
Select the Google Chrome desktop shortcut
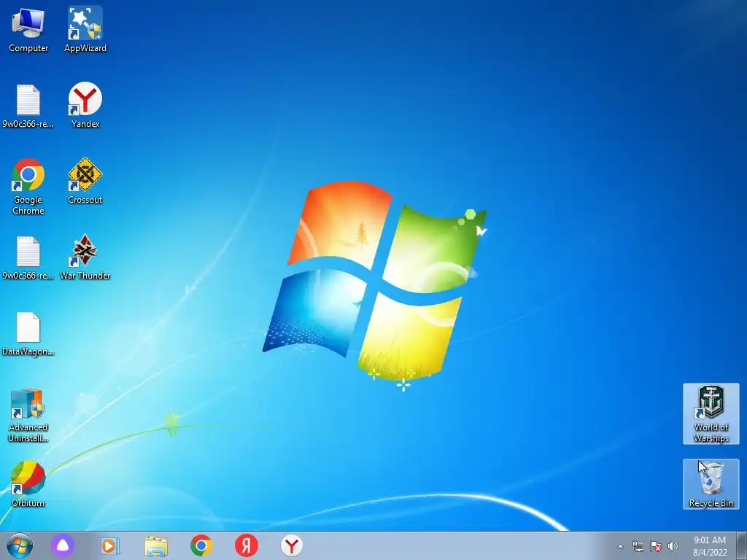pos(28,186)
